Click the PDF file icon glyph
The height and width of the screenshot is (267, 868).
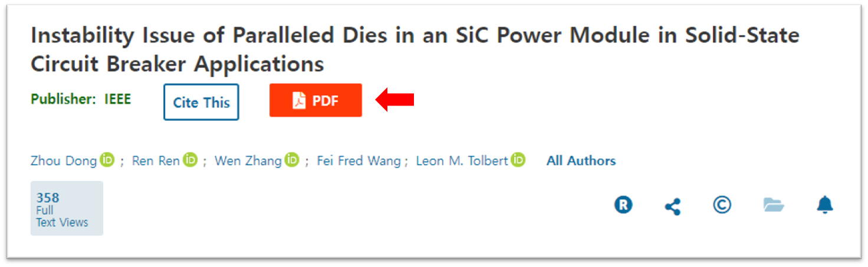(299, 101)
